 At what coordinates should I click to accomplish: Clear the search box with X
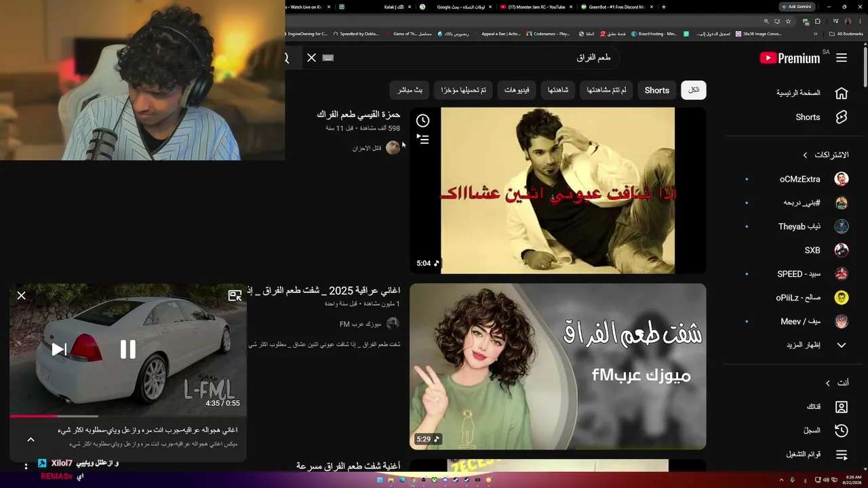click(311, 58)
